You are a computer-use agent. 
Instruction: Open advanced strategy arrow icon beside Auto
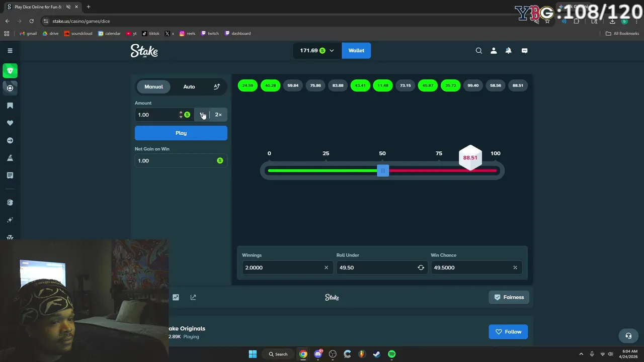tap(217, 86)
